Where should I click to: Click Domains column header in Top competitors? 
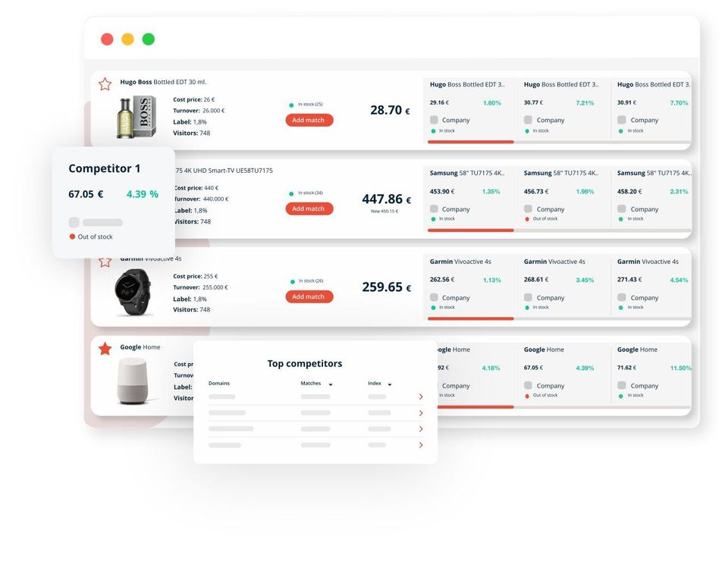point(219,384)
